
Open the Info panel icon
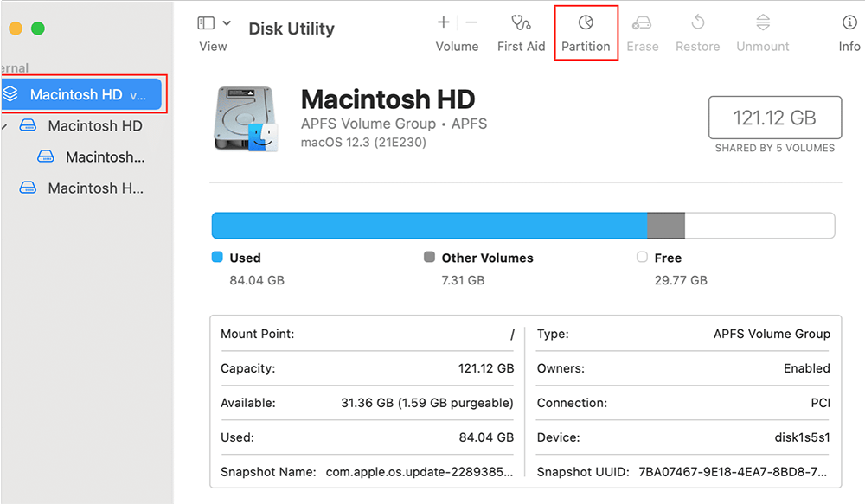point(849,23)
